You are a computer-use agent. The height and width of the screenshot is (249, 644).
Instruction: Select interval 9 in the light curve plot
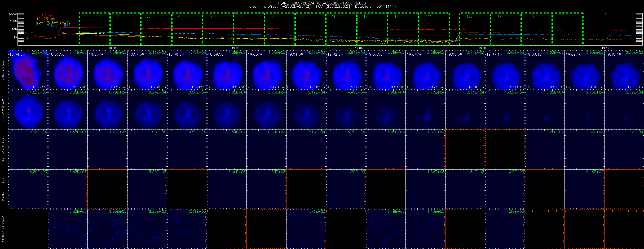(341, 29)
